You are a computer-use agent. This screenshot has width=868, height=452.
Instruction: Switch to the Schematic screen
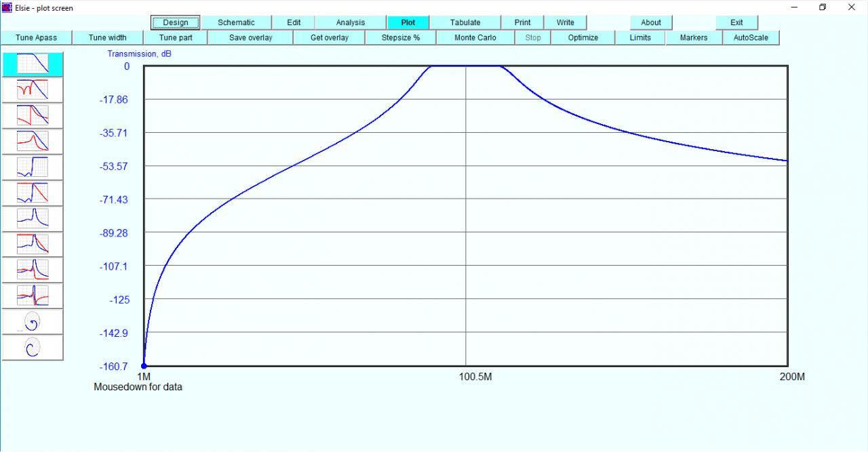coord(236,23)
